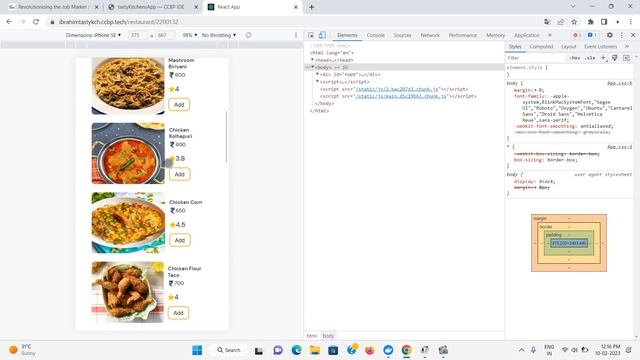Expand the div id root node
The image size is (640, 360).
(317, 74)
